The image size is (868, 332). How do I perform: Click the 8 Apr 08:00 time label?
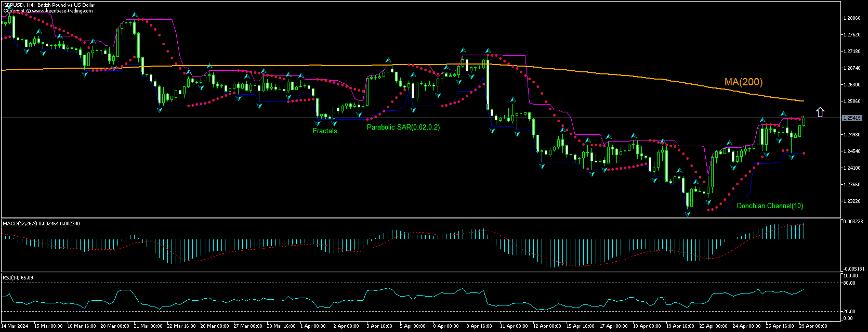446,326
